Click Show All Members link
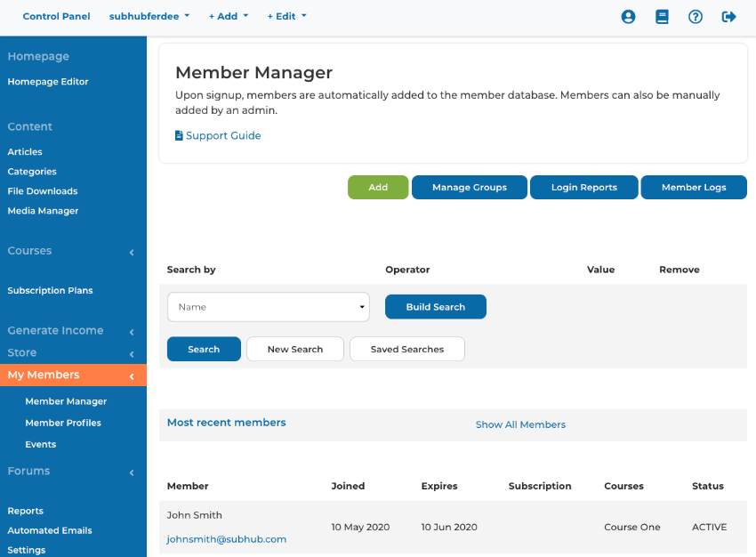 click(x=520, y=424)
